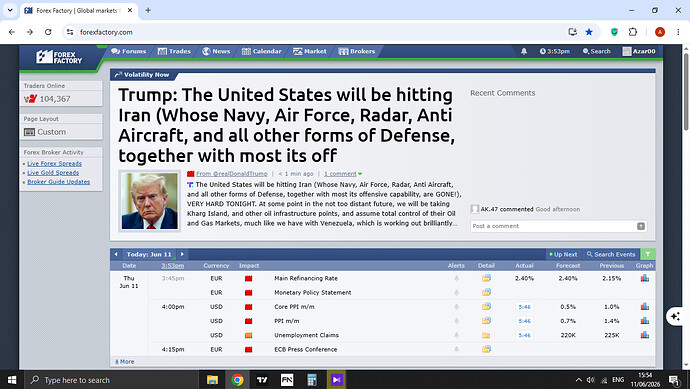Open detail folder for Core PPI m/m
The image size is (690, 389).
pyautogui.click(x=486, y=306)
